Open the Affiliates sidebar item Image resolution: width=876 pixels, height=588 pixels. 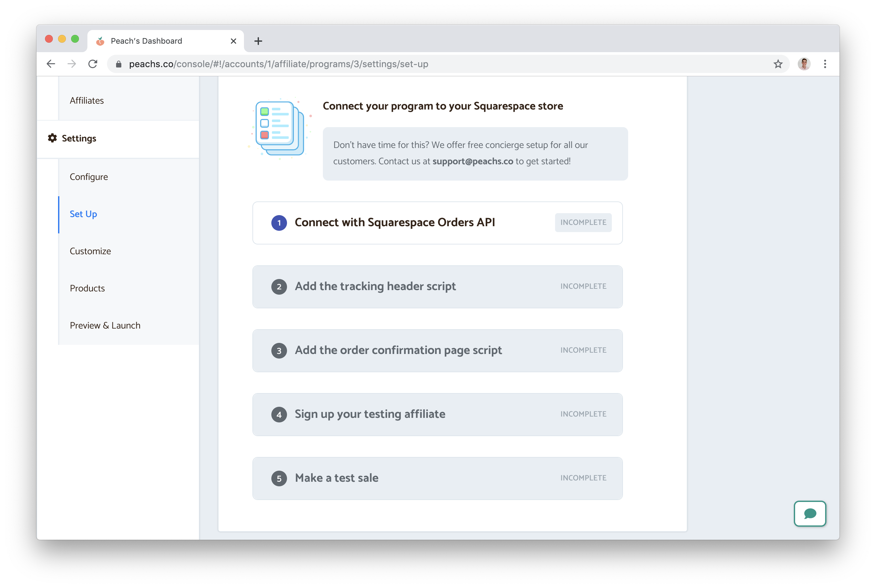coord(87,100)
